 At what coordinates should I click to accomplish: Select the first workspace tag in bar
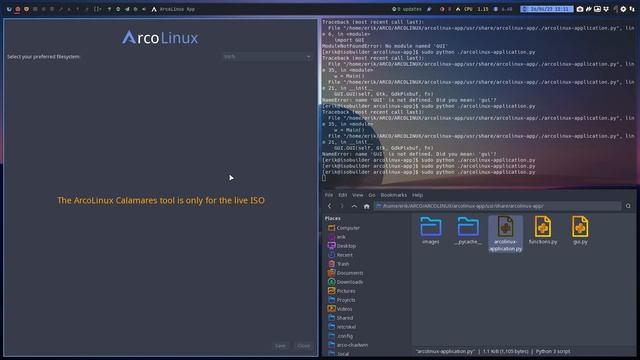click(x=9, y=9)
